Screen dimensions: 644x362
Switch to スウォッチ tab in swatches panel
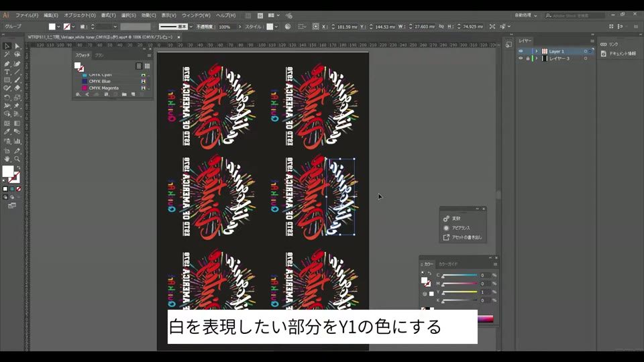[83, 55]
